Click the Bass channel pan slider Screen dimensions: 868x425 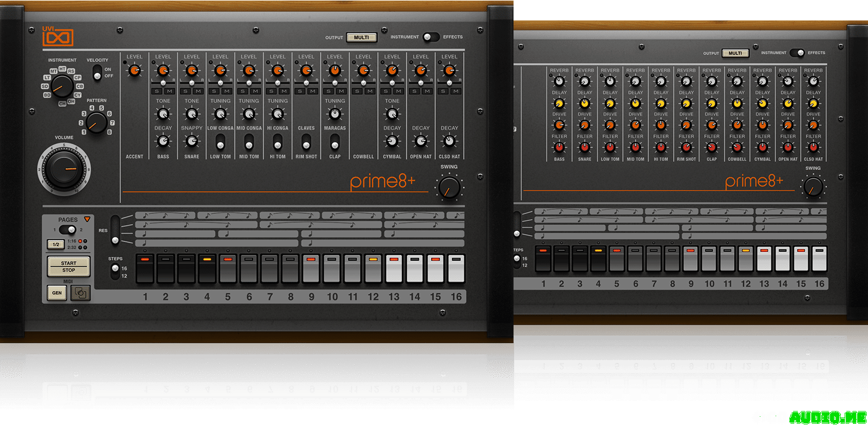[163, 84]
